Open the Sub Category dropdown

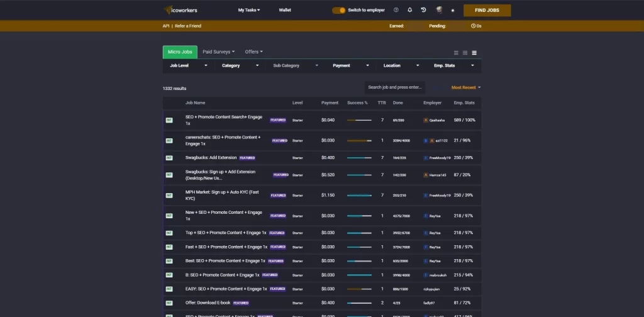[x=296, y=65]
